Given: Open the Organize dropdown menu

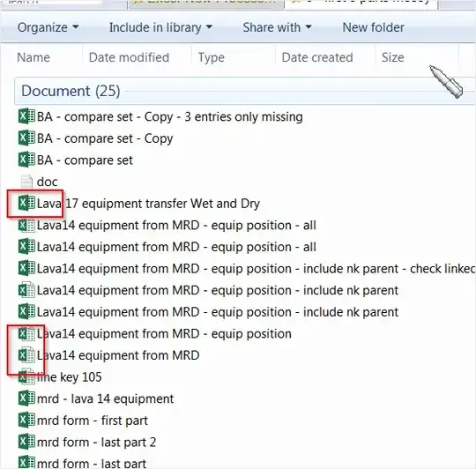Looking at the screenshot, I should [x=48, y=27].
